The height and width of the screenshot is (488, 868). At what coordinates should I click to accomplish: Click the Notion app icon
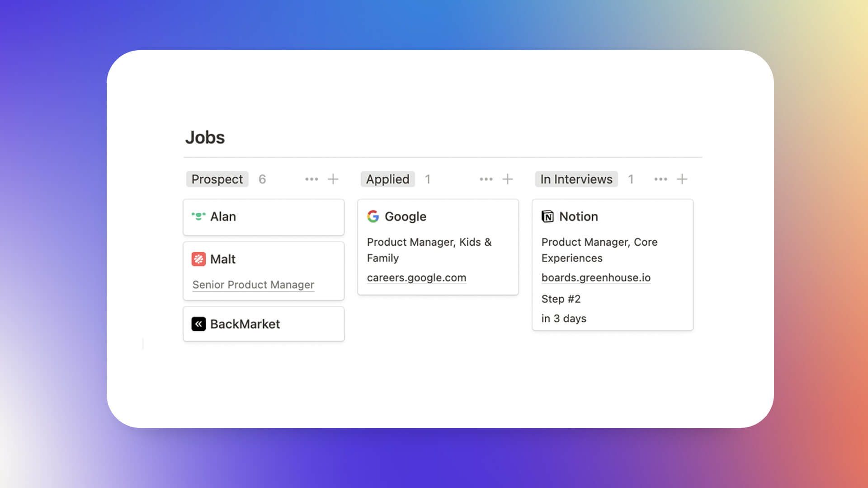(x=547, y=216)
